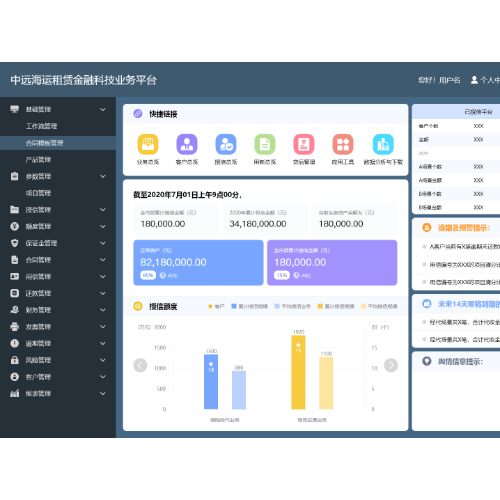Screen dimensions: 500x500
Task: Open the green 用款总览 document icon
Action: pyautogui.click(x=265, y=144)
